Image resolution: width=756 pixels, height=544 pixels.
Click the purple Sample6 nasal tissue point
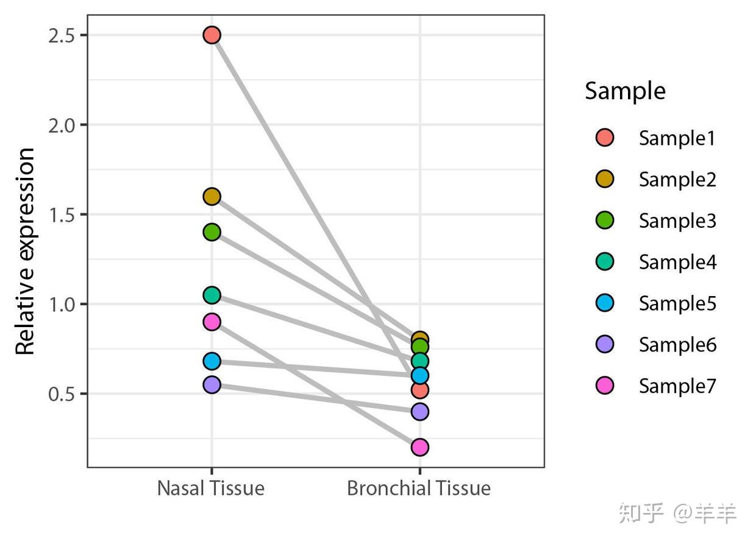[212, 384]
